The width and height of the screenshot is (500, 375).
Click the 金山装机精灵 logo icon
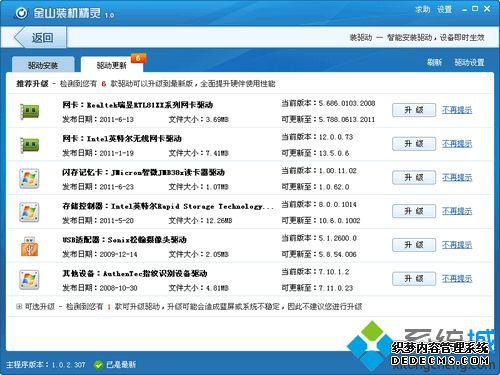pos(21,13)
